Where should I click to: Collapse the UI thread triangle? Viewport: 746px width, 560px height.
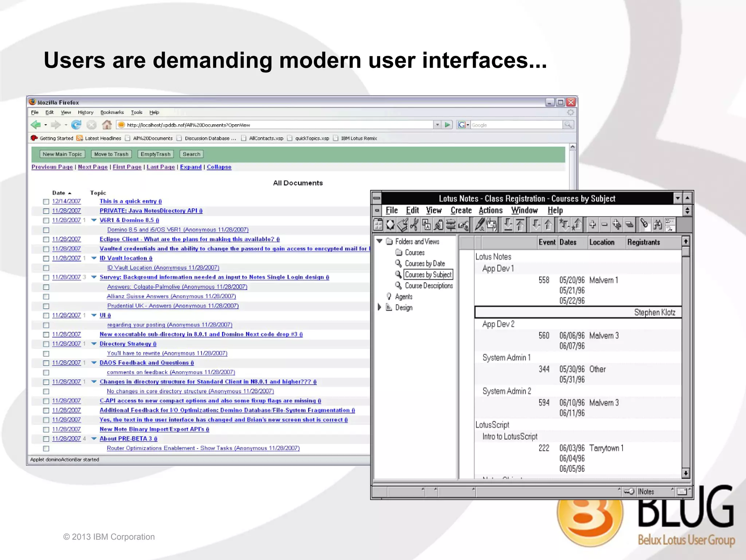click(94, 315)
